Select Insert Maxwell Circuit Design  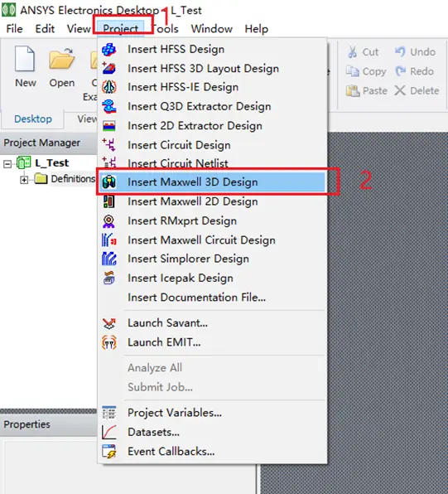point(211,240)
